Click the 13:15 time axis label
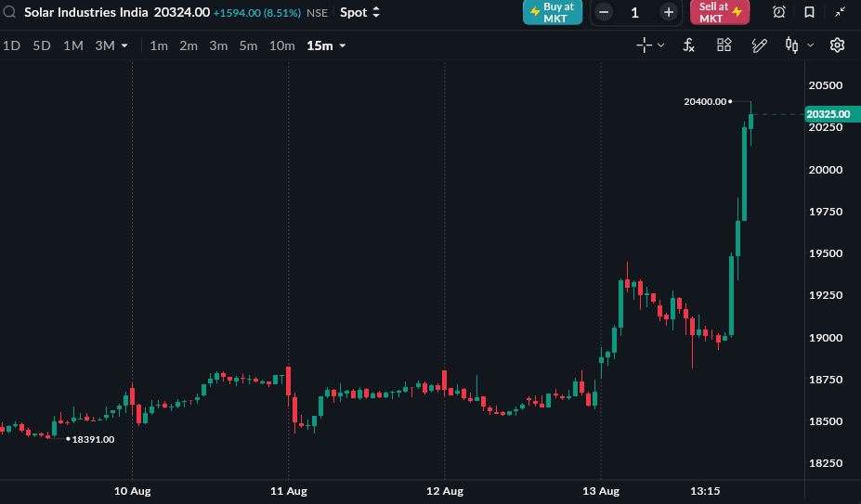This screenshot has height=504, width=861. (705, 491)
